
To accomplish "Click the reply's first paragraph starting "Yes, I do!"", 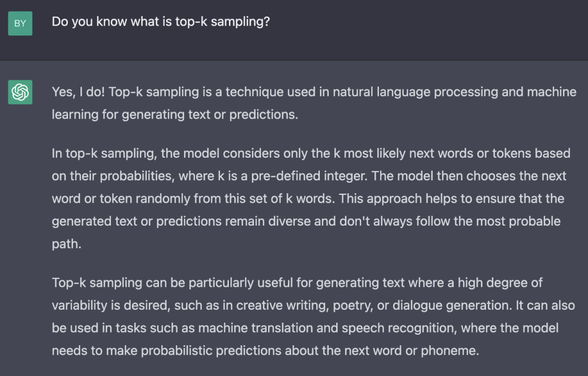I will (x=314, y=103).
